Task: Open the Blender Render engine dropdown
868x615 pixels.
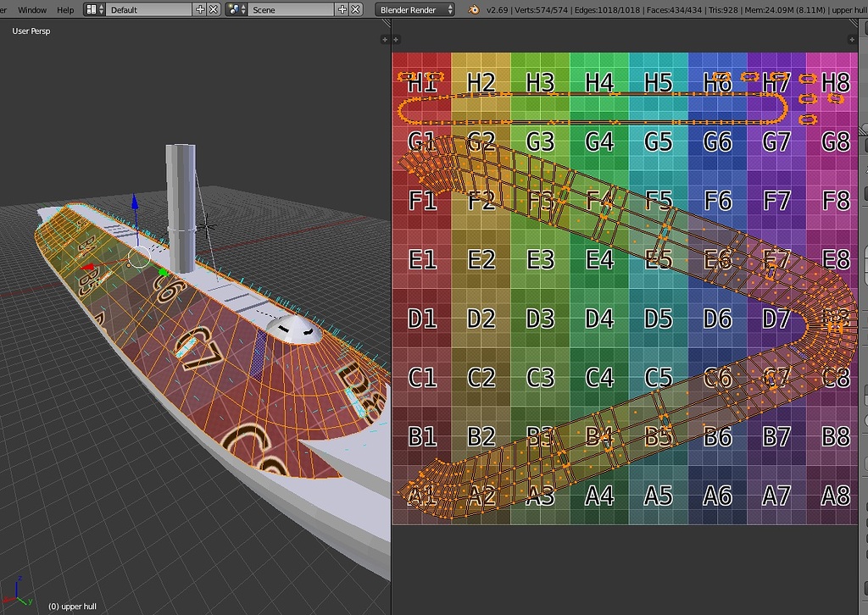Action: click(x=415, y=9)
